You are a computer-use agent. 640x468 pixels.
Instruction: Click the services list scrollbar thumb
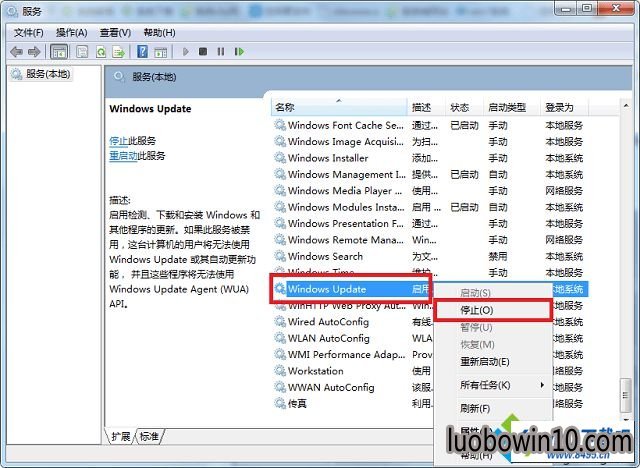tap(625, 395)
